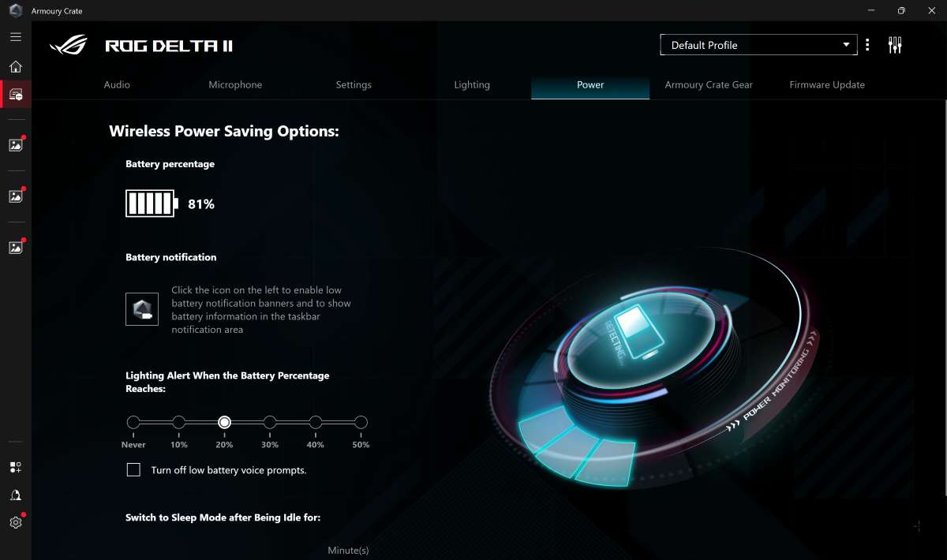Set lighting alert to 40%

pos(316,423)
